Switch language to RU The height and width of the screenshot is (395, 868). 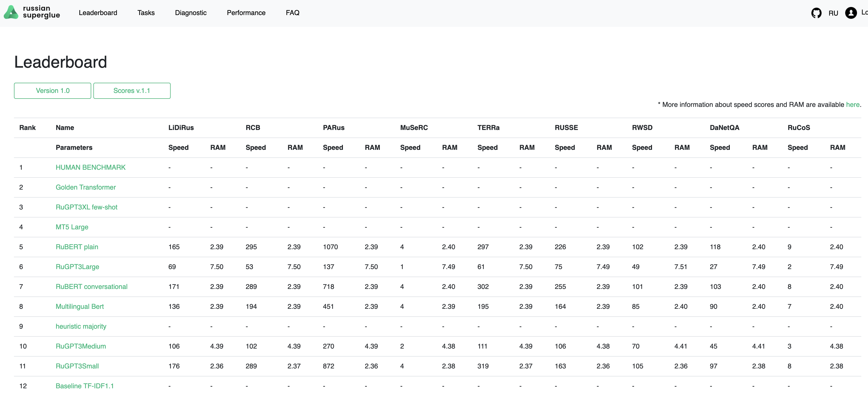point(833,13)
